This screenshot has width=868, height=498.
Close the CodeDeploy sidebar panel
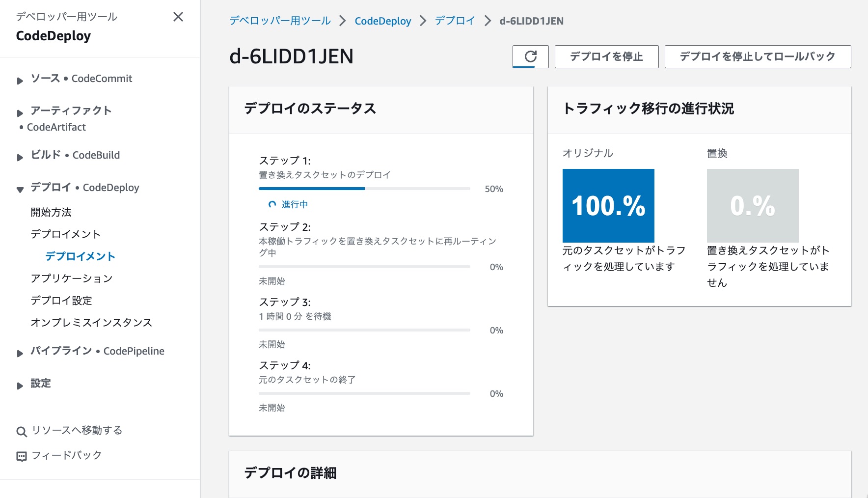point(178,17)
